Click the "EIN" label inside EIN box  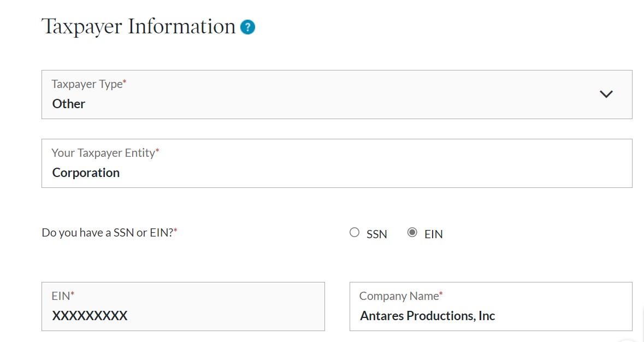(63, 296)
